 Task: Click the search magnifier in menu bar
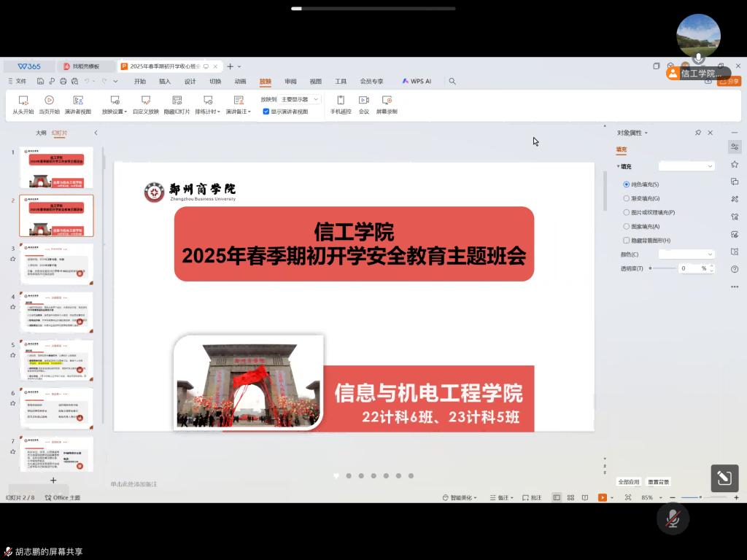click(452, 82)
